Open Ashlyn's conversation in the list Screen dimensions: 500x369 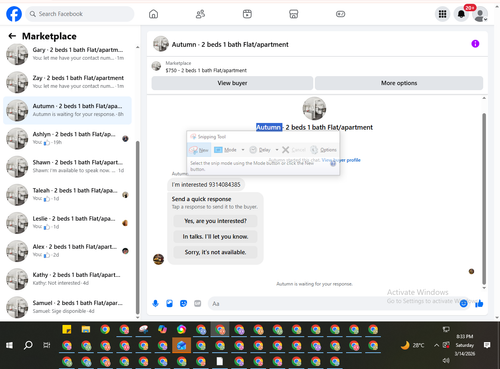67,138
